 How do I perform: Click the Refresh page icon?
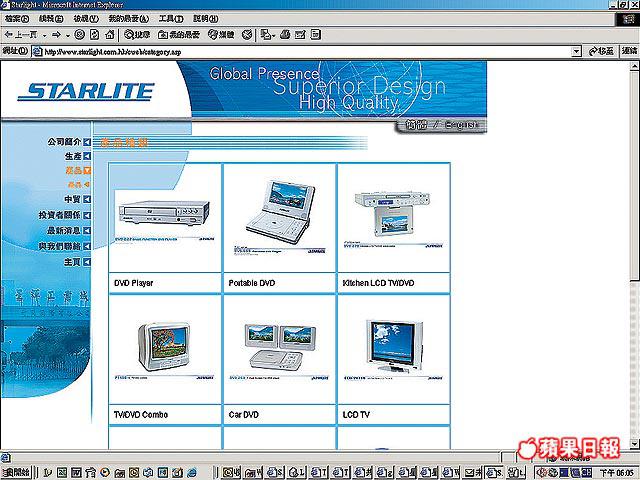click(94, 35)
